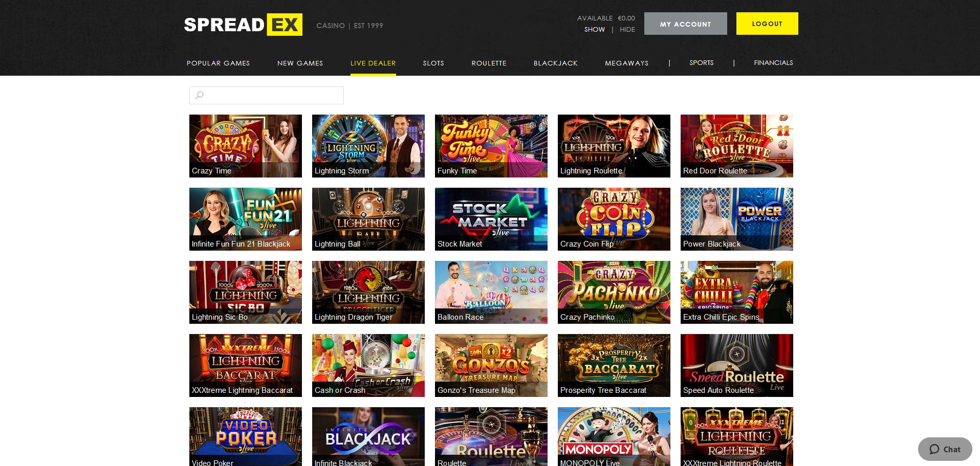980x466 pixels.
Task: Open Crazy Time game
Action: click(x=246, y=146)
